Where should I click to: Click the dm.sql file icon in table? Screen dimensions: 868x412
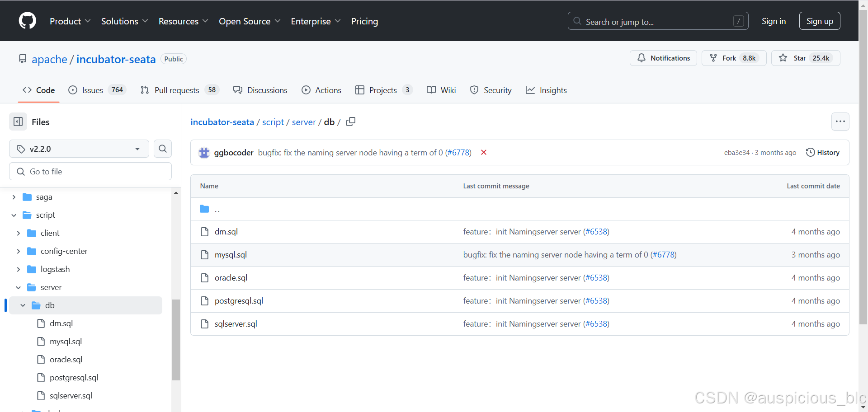click(204, 232)
